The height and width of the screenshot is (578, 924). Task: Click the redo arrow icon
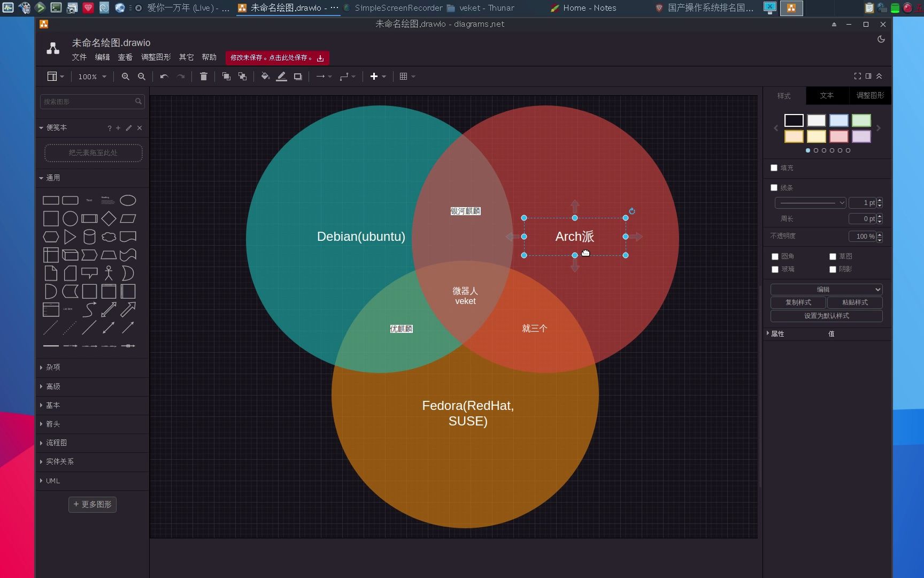[x=181, y=77]
